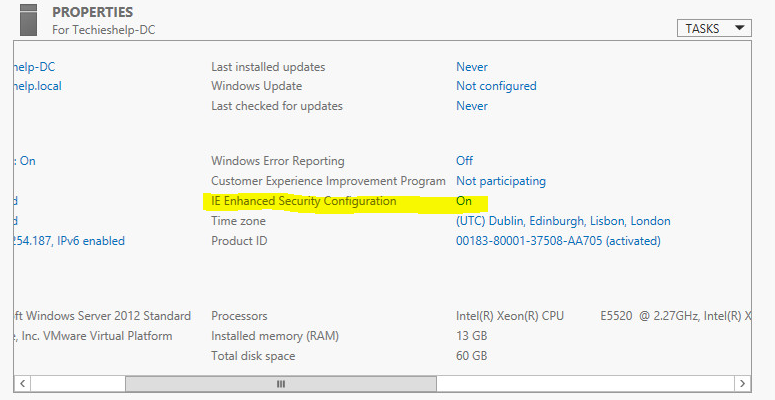The image size is (775, 400).
Task: Open the TASKS dropdown
Action: point(714,28)
